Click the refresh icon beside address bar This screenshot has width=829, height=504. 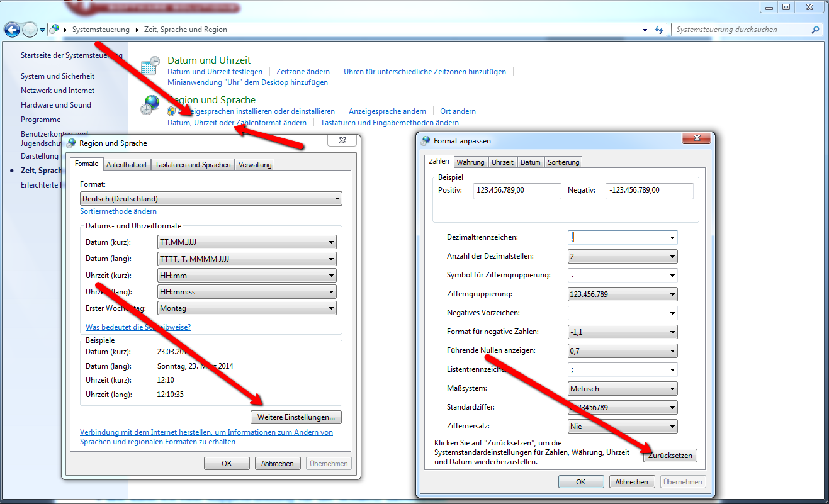659,30
